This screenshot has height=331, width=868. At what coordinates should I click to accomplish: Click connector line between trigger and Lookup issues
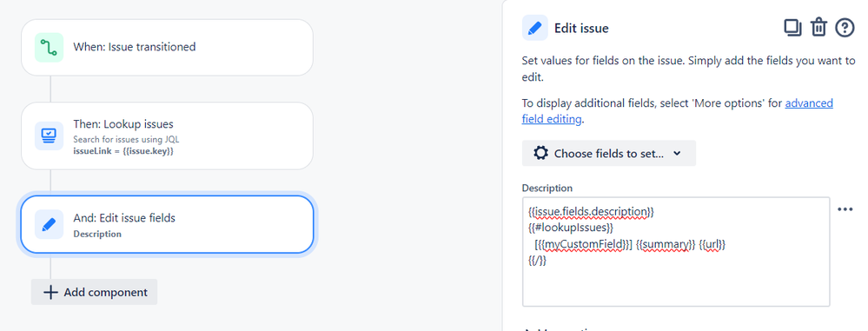pyautogui.click(x=50, y=89)
